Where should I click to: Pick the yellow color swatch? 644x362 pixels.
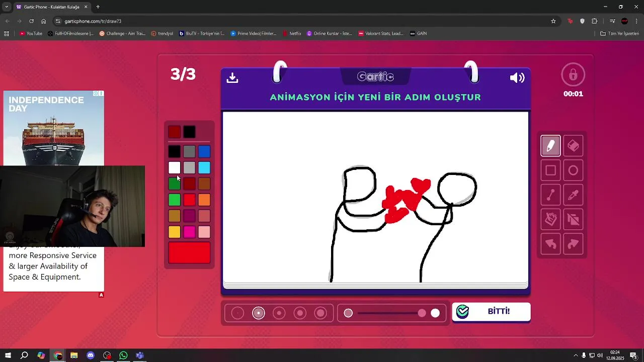point(174,232)
